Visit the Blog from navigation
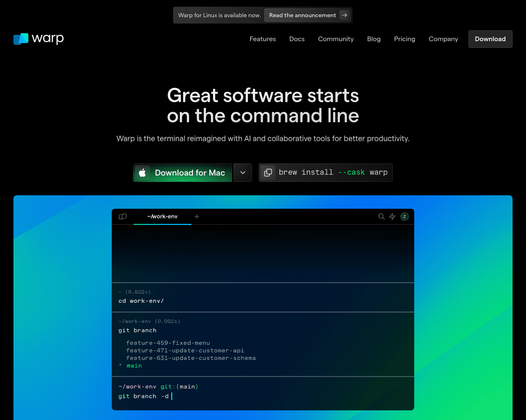This screenshot has height=420, width=526. (373, 39)
